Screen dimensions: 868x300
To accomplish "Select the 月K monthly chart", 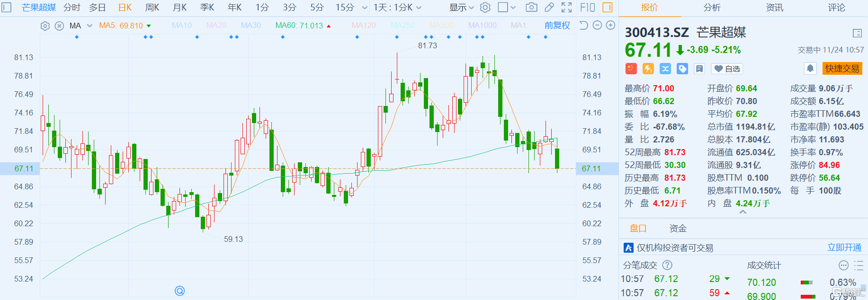I will pyautogui.click(x=180, y=8).
